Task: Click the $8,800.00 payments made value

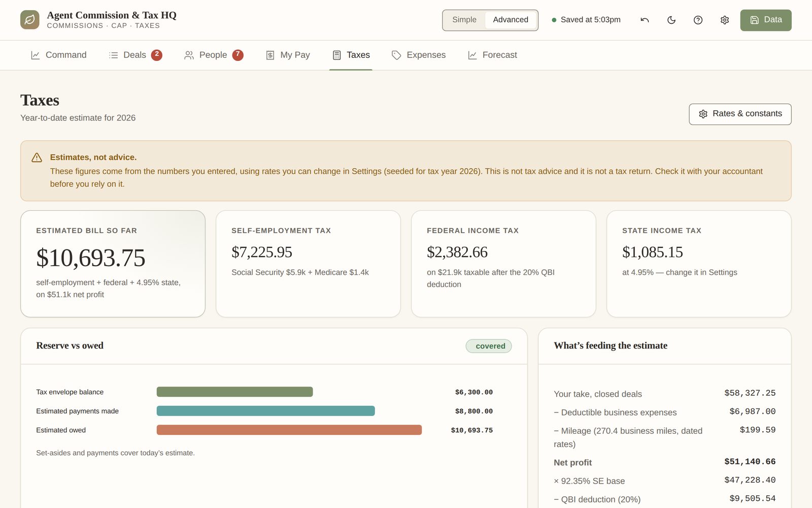Action: [473, 411]
